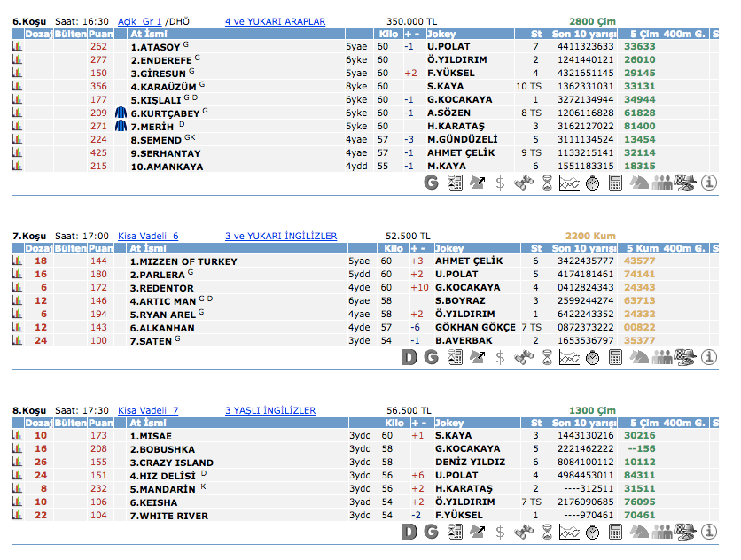Screen dimensions: 741x560
Task: Click the dollar sign icon under race 7
Action: click(501, 357)
